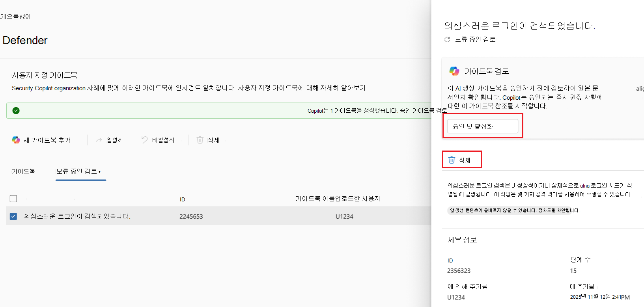
Task: Click the 삭제 button in the side panel
Action: (x=459, y=160)
